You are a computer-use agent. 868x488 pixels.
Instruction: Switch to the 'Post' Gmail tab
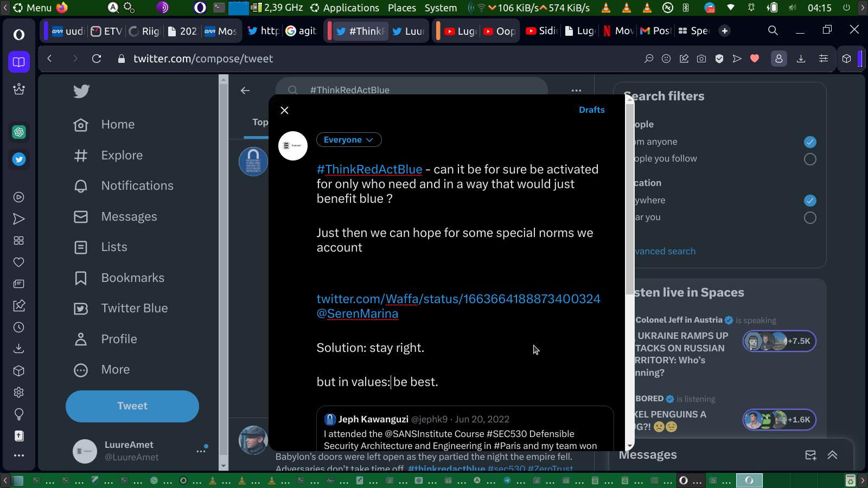pos(656,31)
